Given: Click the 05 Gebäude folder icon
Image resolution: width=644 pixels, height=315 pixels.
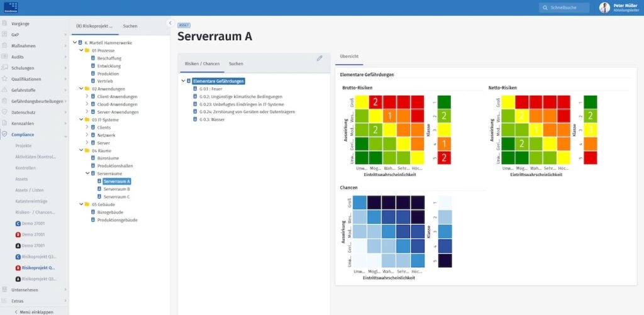Looking at the screenshot, I should [x=87, y=204].
